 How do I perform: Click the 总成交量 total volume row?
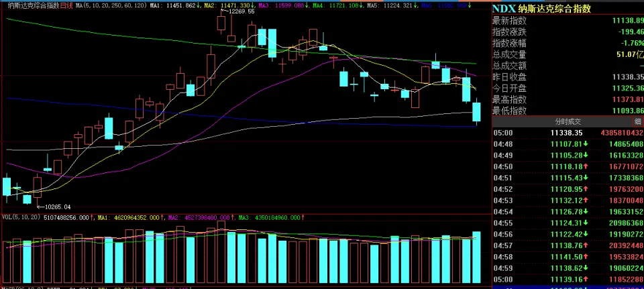coord(568,54)
